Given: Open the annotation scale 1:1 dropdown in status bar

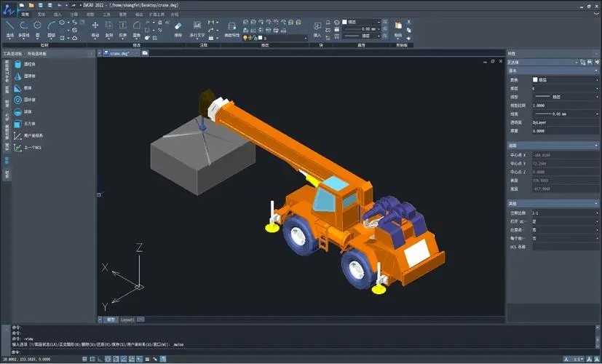Looking at the screenshot, I should coord(576,359).
